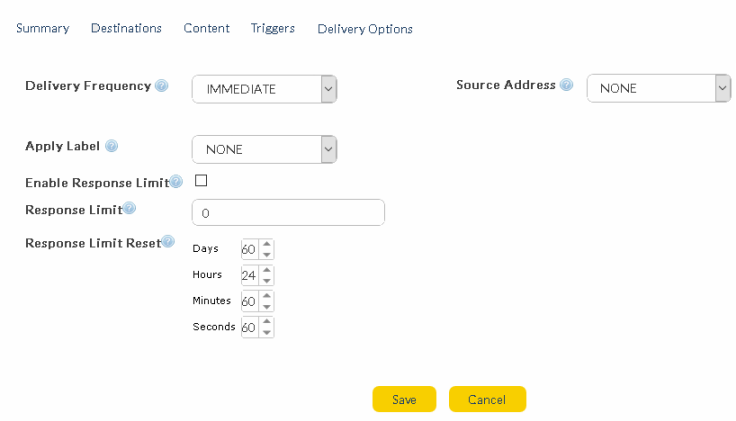Image resolution: width=736 pixels, height=421 pixels.
Task: Switch to the Summary tab
Action: [42, 28]
